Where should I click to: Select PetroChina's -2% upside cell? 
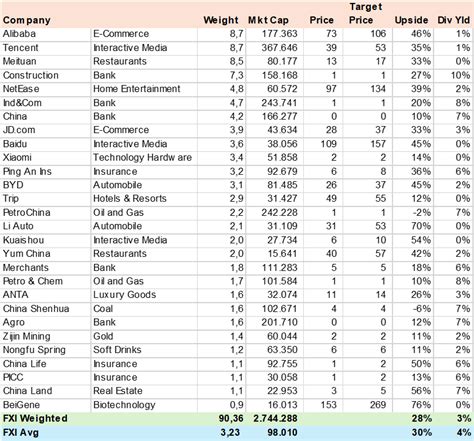[x=413, y=213]
